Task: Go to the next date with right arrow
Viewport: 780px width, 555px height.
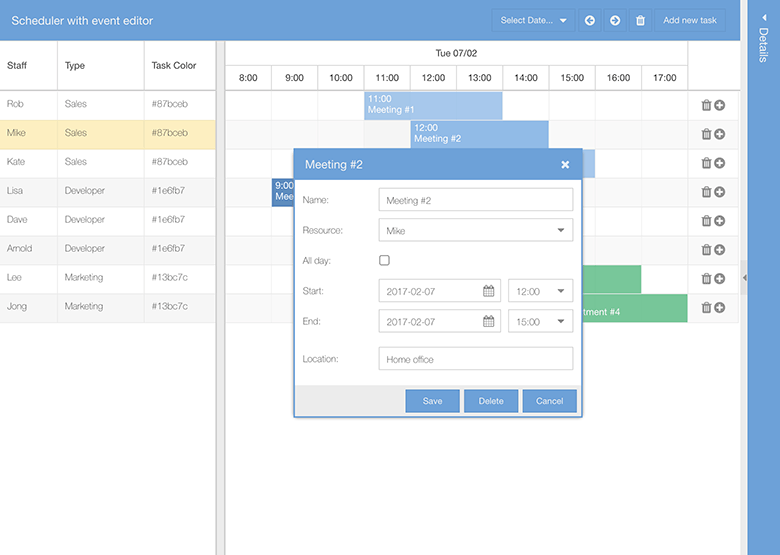Action: pos(615,20)
